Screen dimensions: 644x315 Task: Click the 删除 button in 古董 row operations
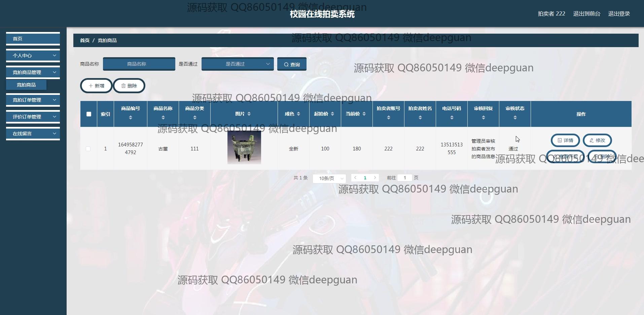tap(602, 156)
